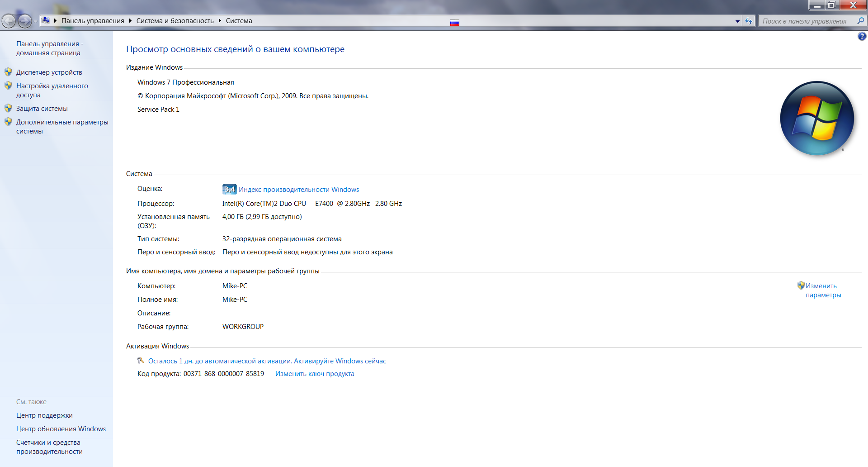The width and height of the screenshot is (868, 467).
Task: Select the 'Система' breadcrumb
Action: pyautogui.click(x=239, y=21)
